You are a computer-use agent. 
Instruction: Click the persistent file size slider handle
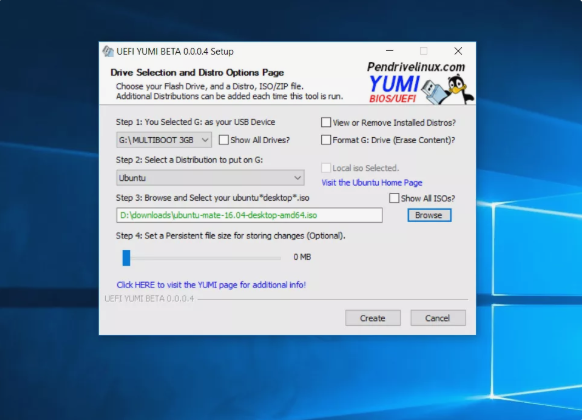(126, 257)
